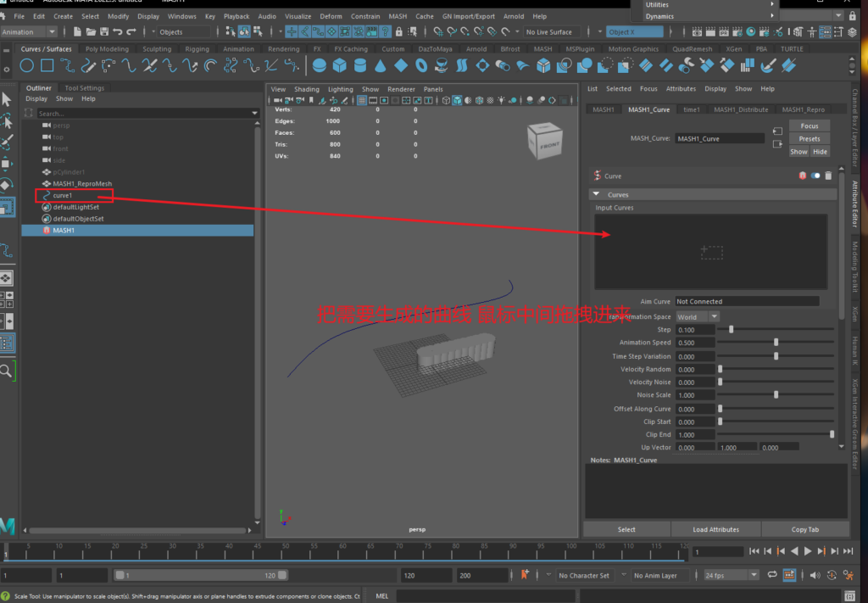Screen dimensions: 868x603
Task: Expand the Utilities submenu arrow
Action: [772, 4]
